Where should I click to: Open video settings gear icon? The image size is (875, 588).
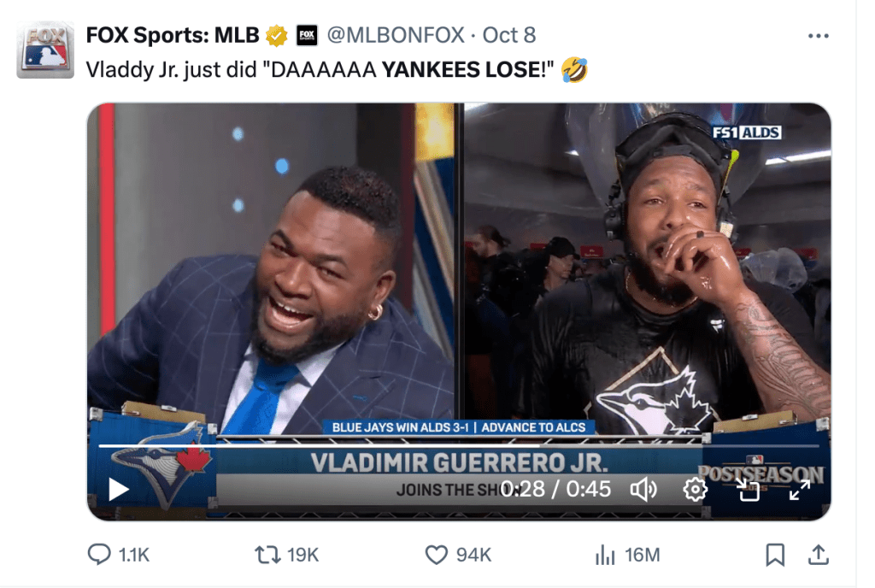(695, 489)
